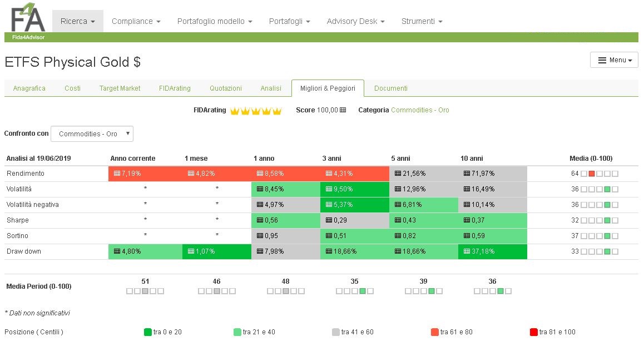Click table icon beside 4,31% Rendimento
Image resolution: width=644 pixels, height=341 pixels.
tap(329, 174)
